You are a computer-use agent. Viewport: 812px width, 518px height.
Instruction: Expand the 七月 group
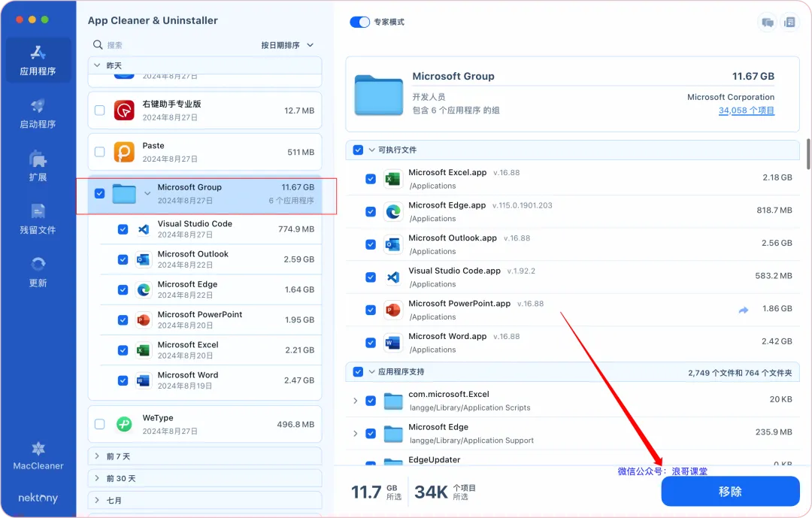point(97,500)
